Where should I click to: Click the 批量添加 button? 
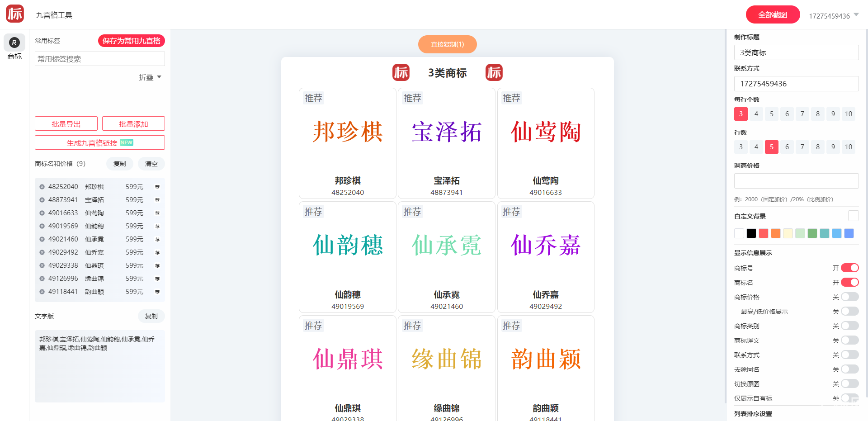[133, 124]
